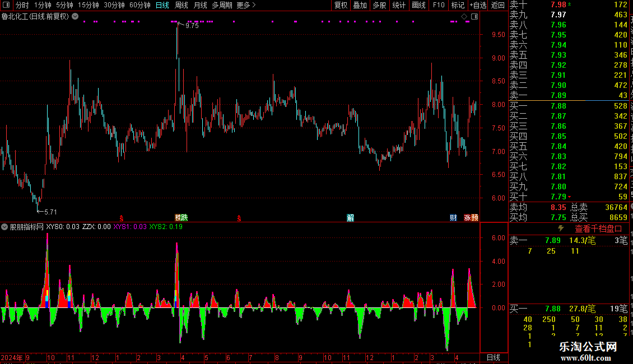Switch to 月线 monthly chart
Image resolution: width=633 pixels, height=364 pixels.
pos(200,5)
